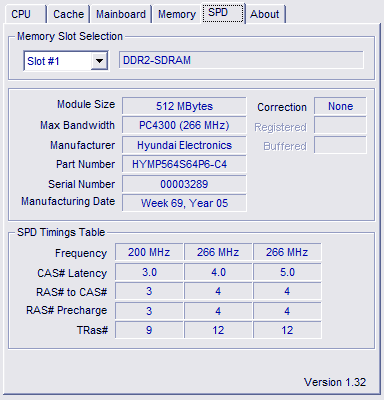Click the RAS# Precharge value 3
This screenshot has height=400, width=384.
click(x=149, y=311)
